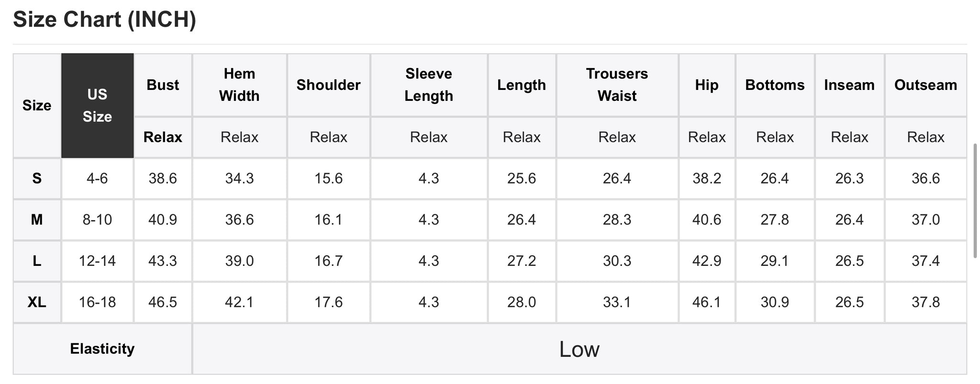Click the Low elasticity value
The height and width of the screenshot is (384, 980).
(x=579, y=349)
